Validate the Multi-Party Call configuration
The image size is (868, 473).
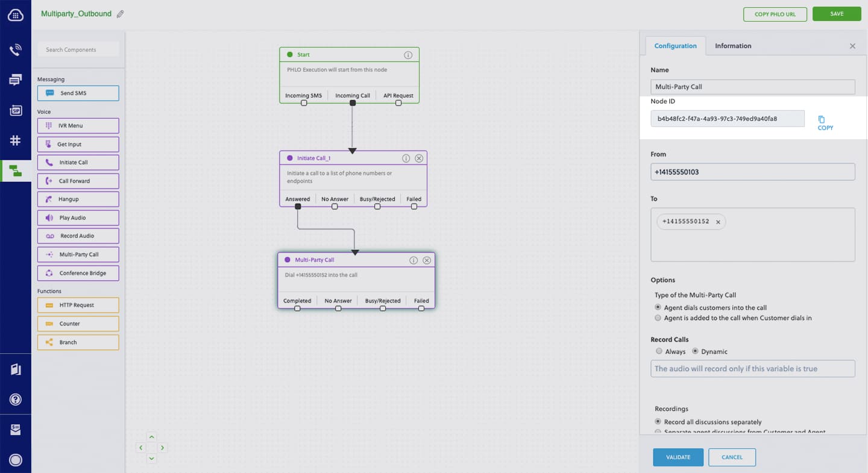678,457
